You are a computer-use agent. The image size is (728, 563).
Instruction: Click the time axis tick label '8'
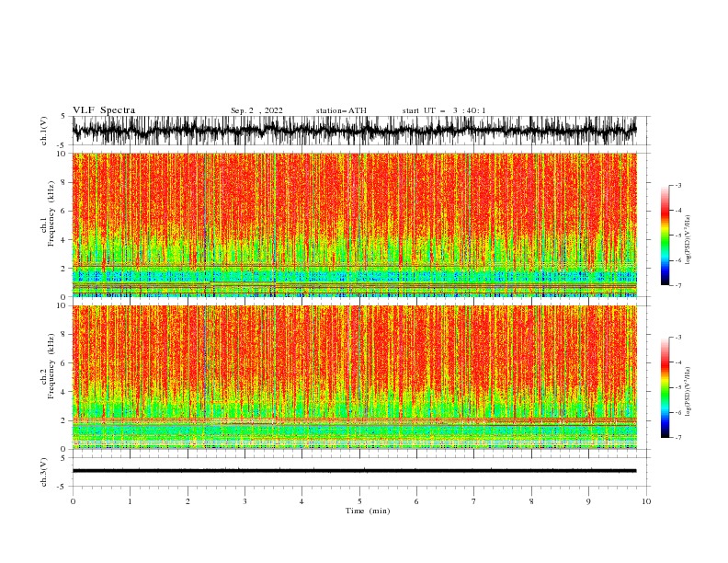pos(531,501)
